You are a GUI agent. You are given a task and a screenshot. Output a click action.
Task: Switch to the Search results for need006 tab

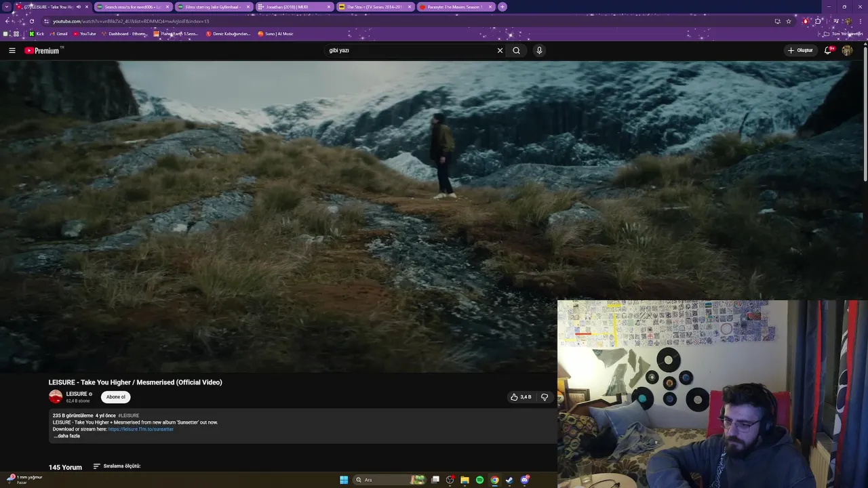pos(133,7)
